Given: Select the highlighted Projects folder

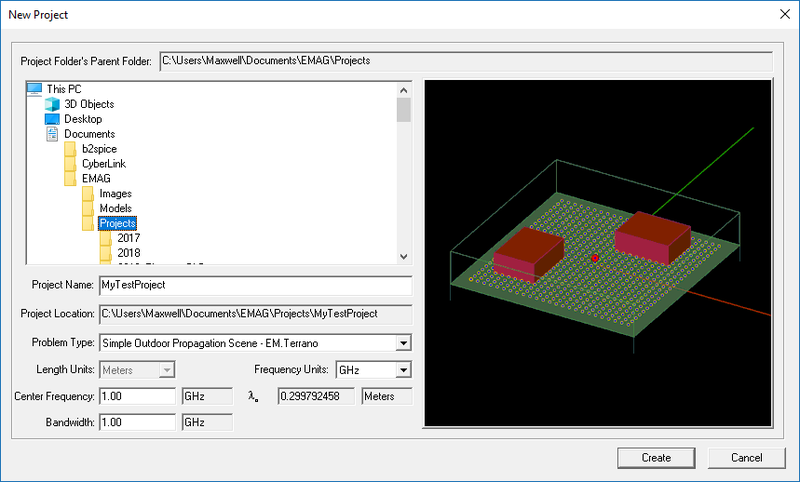Looking at the screenshot, I should click(117, 223).
